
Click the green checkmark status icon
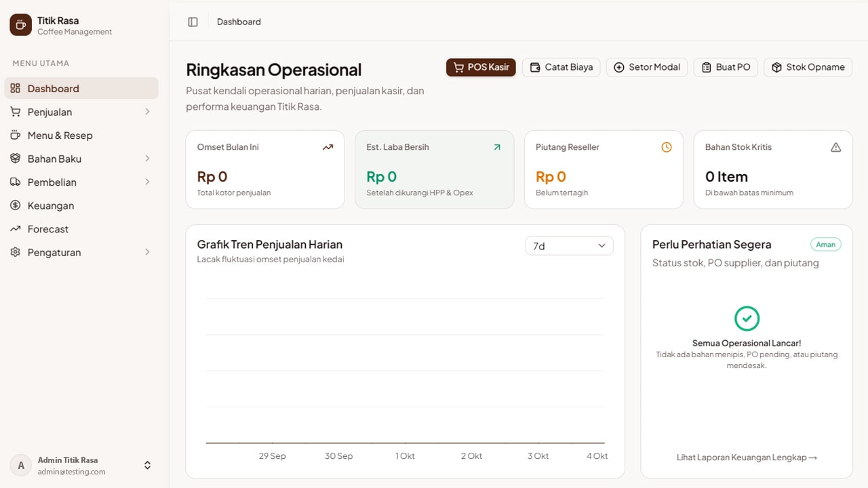point(747,318)
